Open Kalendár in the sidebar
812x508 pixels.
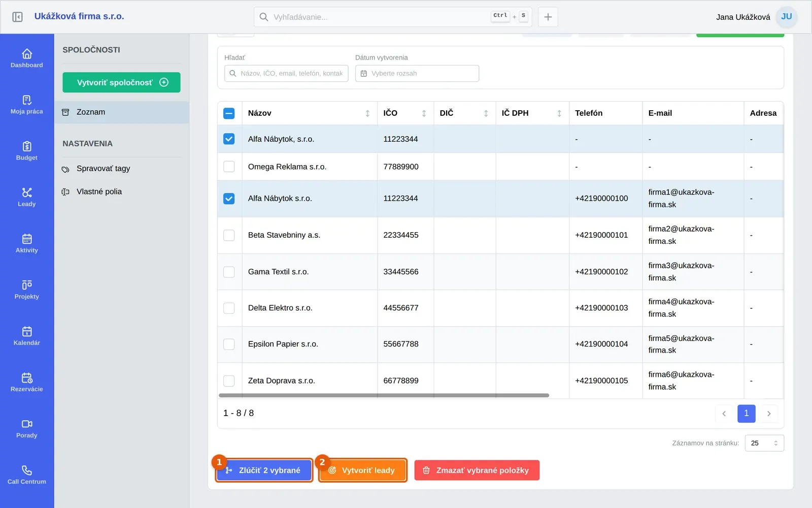27,335
